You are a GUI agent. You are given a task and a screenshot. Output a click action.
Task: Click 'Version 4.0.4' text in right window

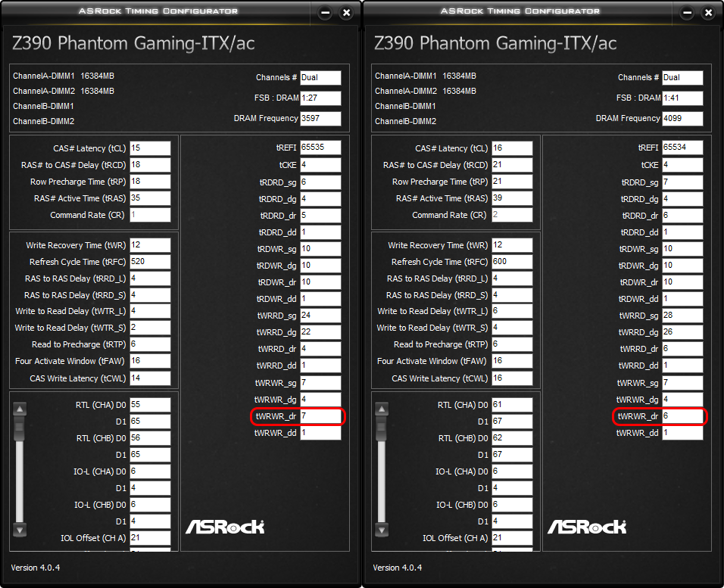(398, 568)
